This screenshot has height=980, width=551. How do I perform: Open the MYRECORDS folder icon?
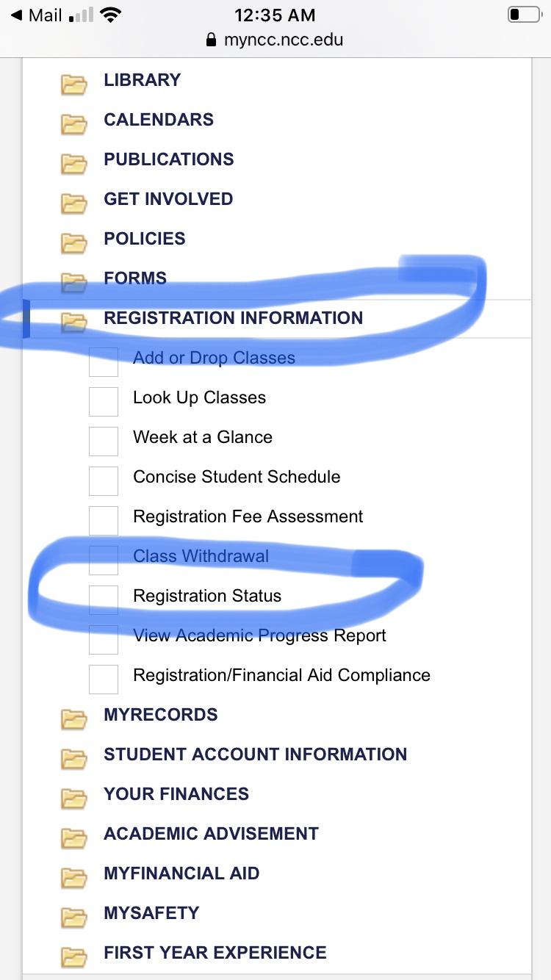point(73,720)
